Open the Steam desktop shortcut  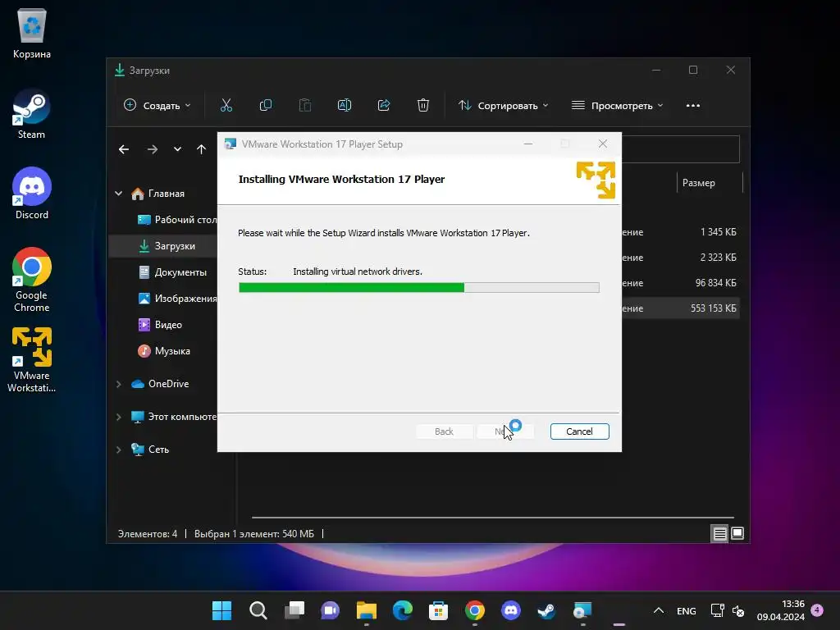[31, 115]
